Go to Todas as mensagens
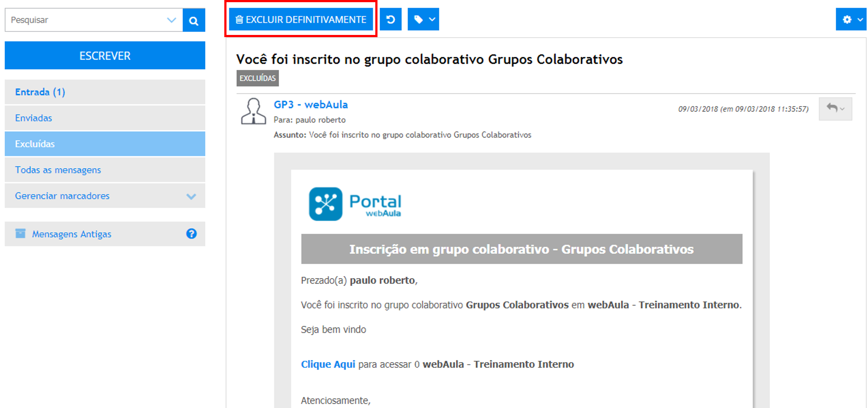The height and width of the screenshot is (408, 868). coord(58,170)
